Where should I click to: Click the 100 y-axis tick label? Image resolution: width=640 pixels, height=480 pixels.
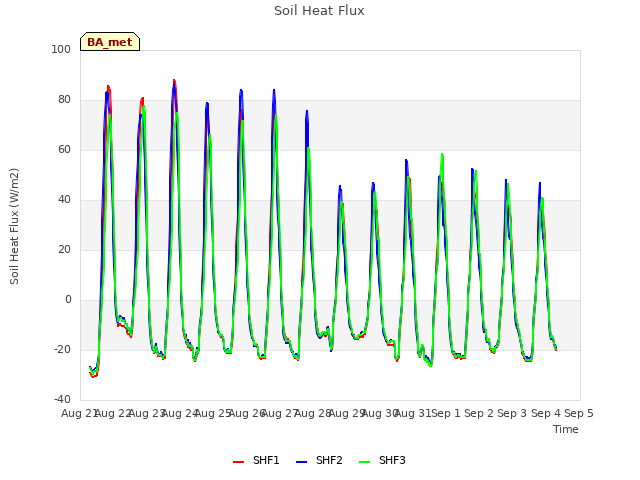coord(61,49)
